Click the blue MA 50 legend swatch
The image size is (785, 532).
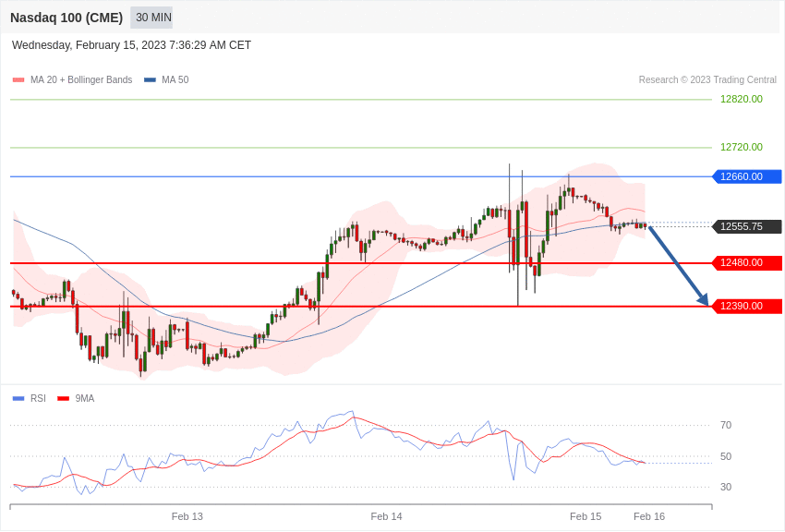pos(150,79)
